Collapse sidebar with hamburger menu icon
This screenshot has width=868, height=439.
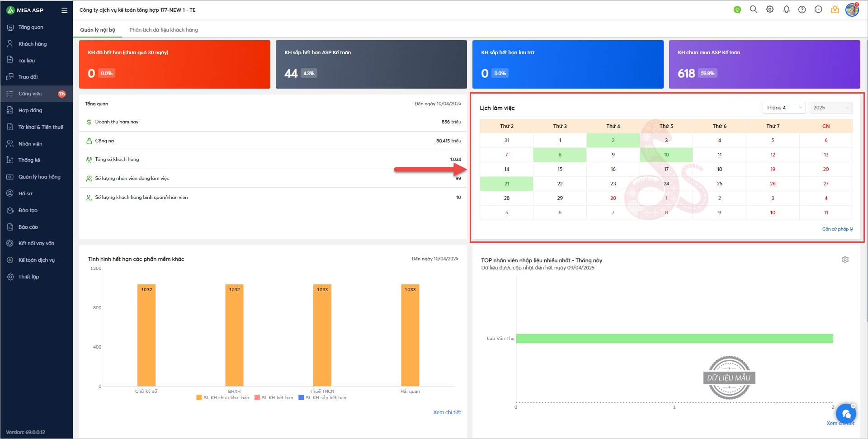tap(64, 10)
